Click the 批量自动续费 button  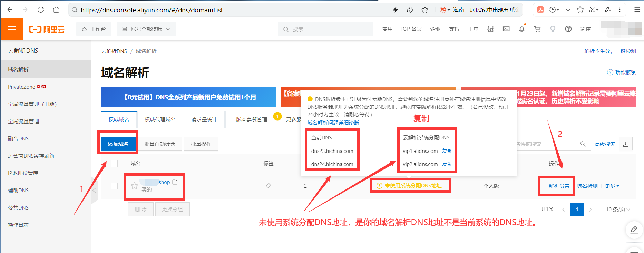point(159,144)
